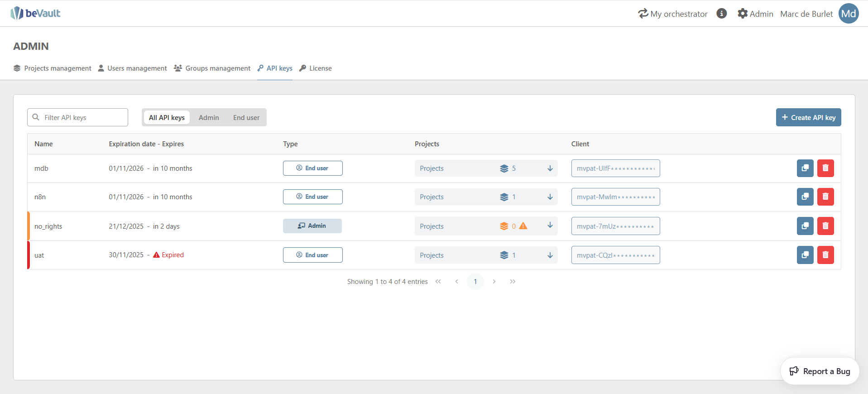The height and width of the screenshot is (394, 868).
Task: Expand Projects dropdown for mdb
Action: tap(550, 168)
